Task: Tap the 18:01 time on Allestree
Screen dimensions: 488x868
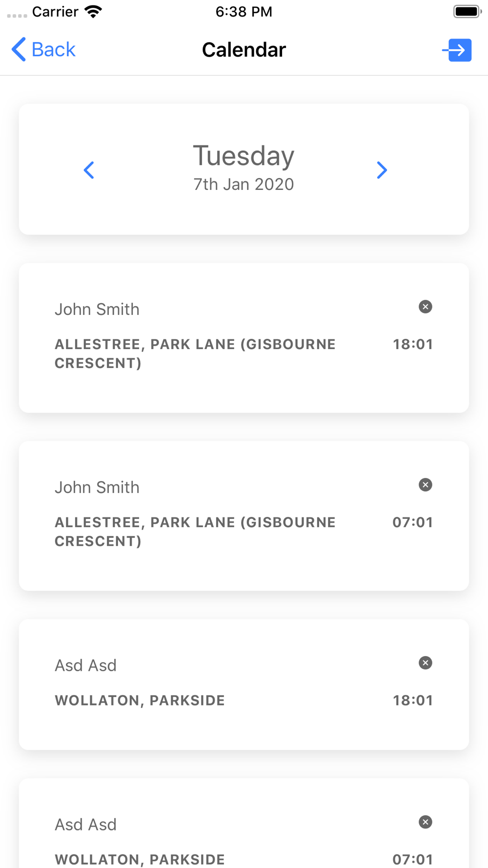Action: pyautogui.click(x=413, y=344)
